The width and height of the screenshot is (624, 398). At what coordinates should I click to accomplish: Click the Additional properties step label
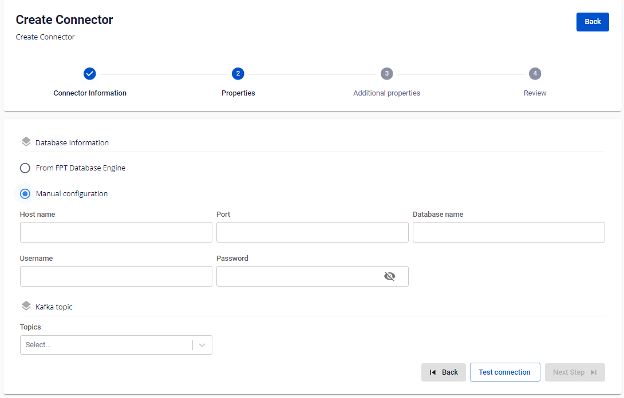386,93
